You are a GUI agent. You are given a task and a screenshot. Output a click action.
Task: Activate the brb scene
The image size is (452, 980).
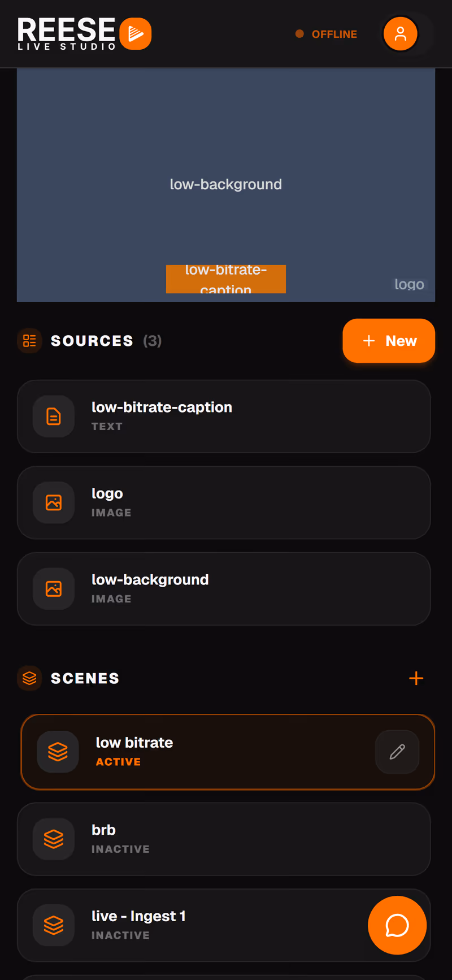(x=224, y=839)
